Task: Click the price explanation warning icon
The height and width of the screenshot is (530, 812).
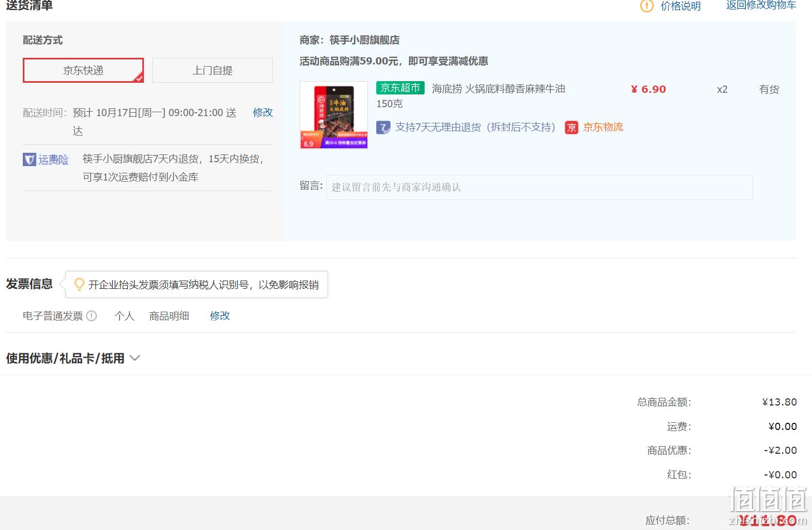Action: point(647,6)
